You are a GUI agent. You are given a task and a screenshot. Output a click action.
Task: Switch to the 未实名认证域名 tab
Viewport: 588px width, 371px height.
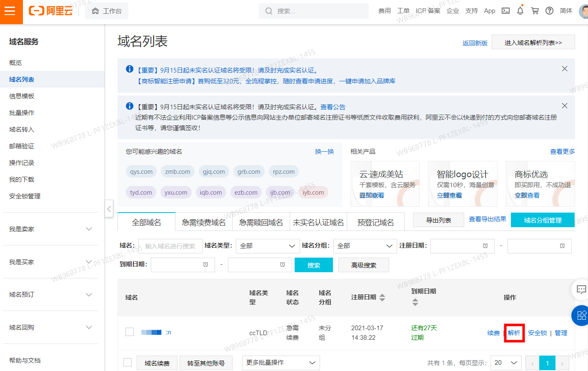coord(318,222)
